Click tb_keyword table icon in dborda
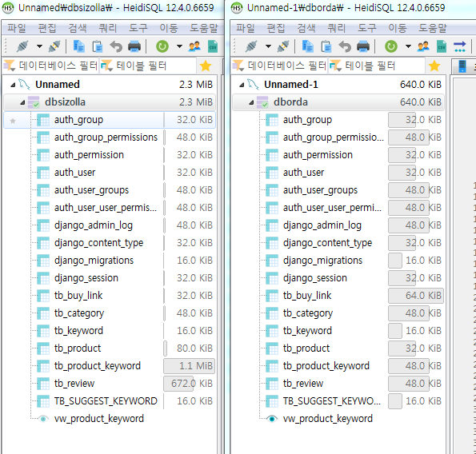Screen dimensions: 476x454 point(272,331)
